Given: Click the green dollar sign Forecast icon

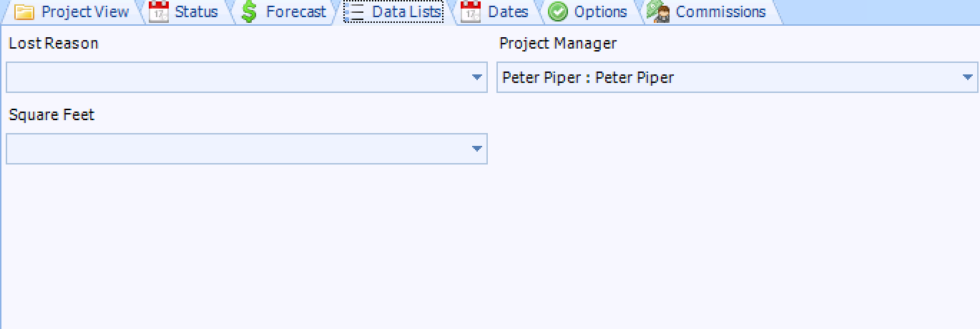Looking at the screenshot, I should [x=249, y=12].
